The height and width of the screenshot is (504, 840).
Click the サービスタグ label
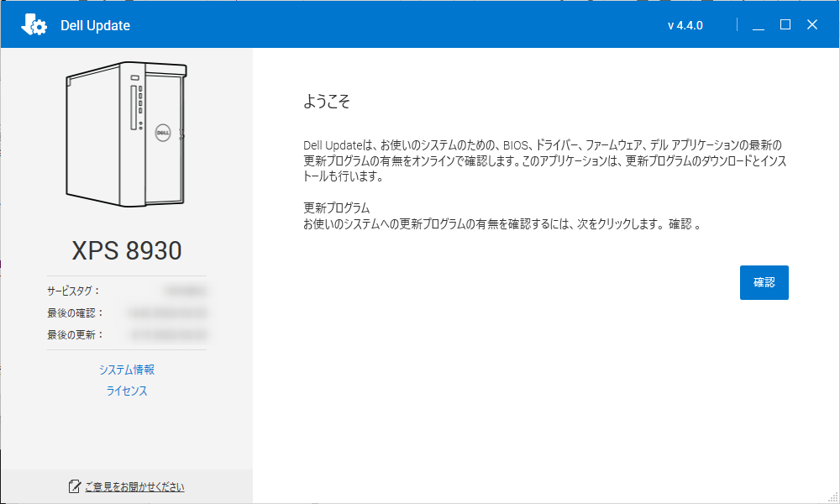tap(73, 291)
